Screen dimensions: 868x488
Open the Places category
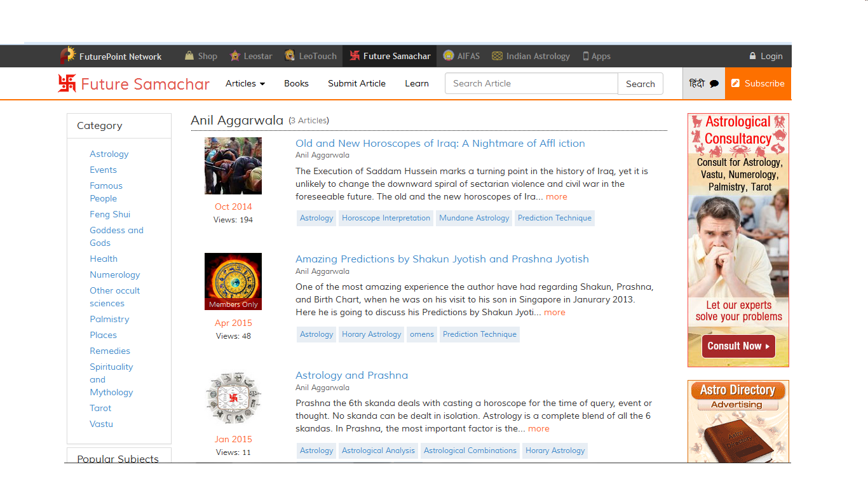coord(103,335)
